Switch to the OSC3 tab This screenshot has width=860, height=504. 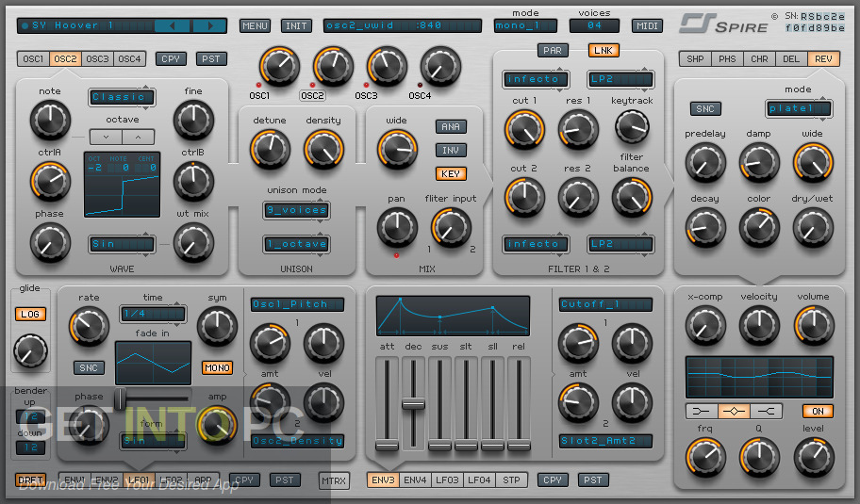point(98,58)
